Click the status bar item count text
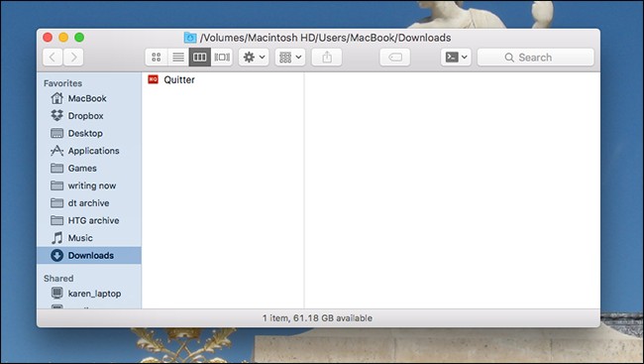 click(317, 318)
